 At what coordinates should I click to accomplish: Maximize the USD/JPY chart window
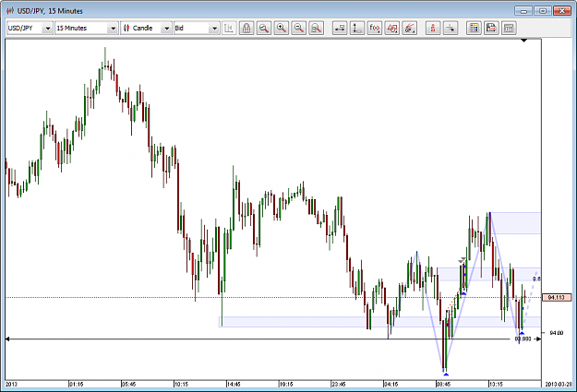(543, 11)
